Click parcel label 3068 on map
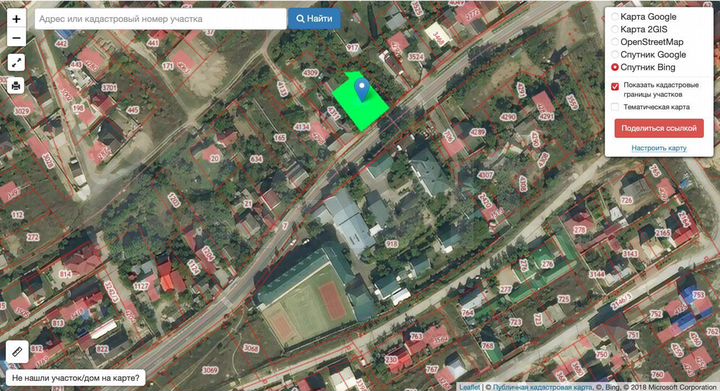The image size is (720, 391). pos(251,348)
